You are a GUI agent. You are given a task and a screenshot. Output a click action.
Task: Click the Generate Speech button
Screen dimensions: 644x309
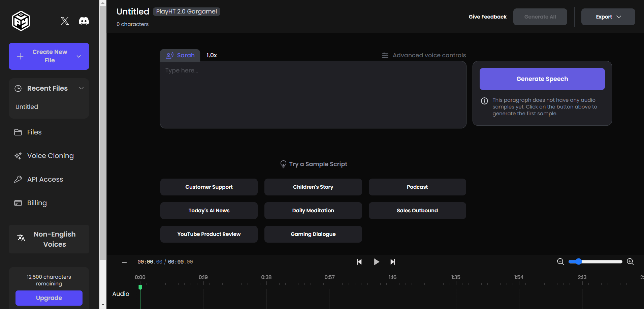(x=542, y=79)
